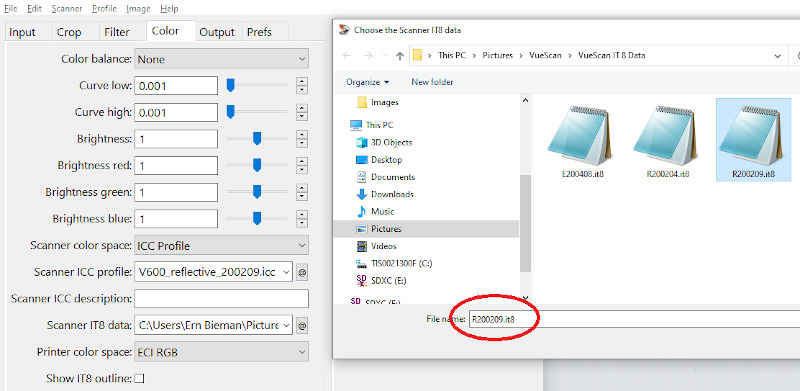Expand the Printer color space dropdown
This screenshot has height=391, width=800.
[221, 352]
